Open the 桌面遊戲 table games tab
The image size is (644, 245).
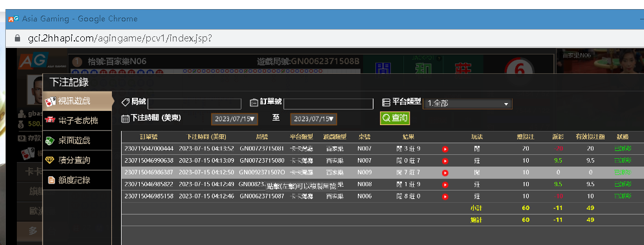77,141
